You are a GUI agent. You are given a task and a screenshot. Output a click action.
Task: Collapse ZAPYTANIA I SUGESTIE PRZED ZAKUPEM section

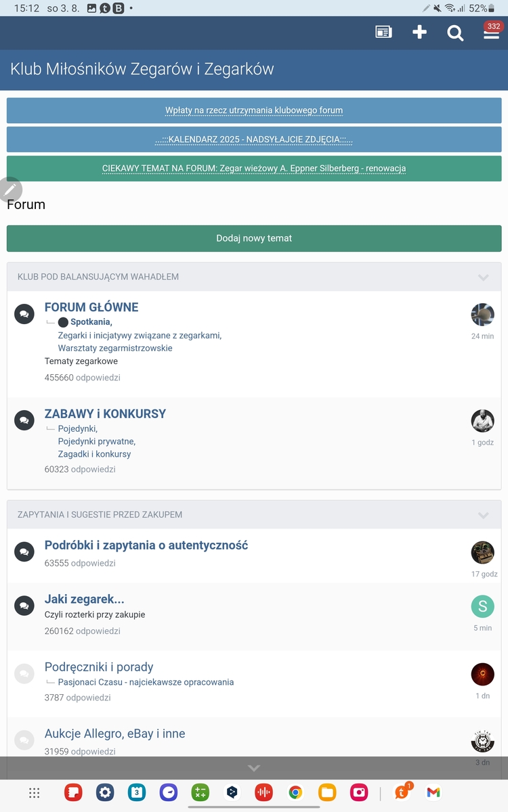(483, 516)
